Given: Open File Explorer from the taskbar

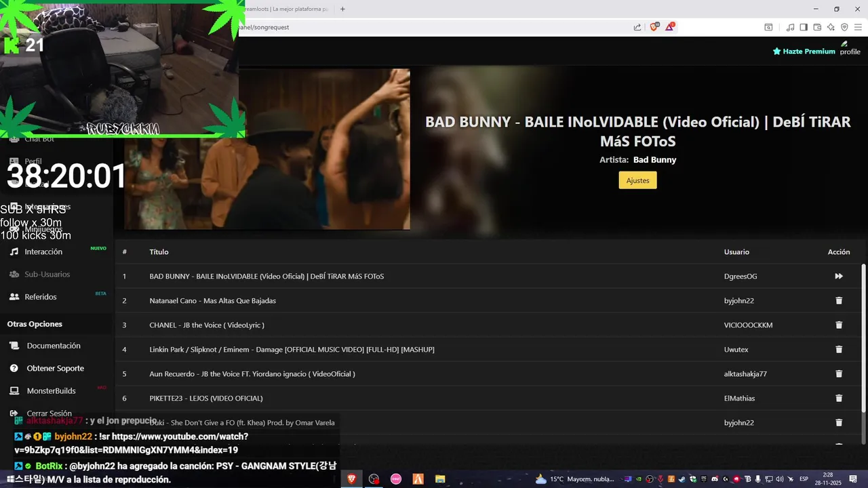Looking at the screenshot, I should pyautogui.click(x=440, y=479).
